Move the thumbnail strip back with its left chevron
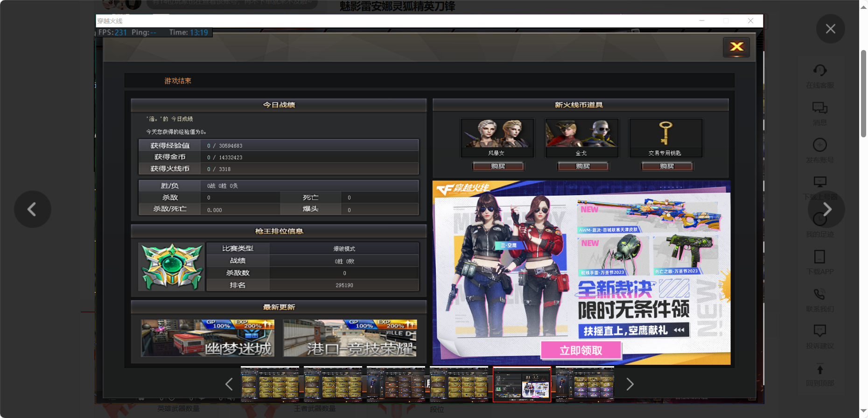The height and width of the screenshot is (418, 868). point(229,384)
